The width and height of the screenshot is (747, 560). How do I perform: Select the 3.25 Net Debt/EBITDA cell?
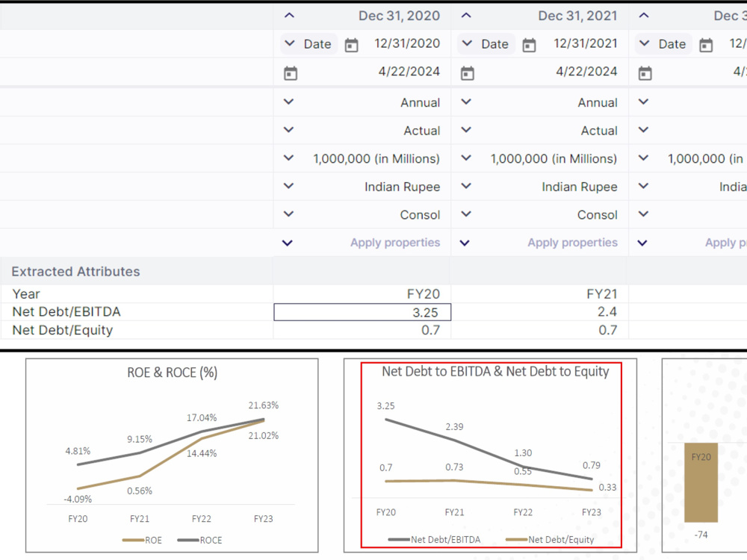362,312
